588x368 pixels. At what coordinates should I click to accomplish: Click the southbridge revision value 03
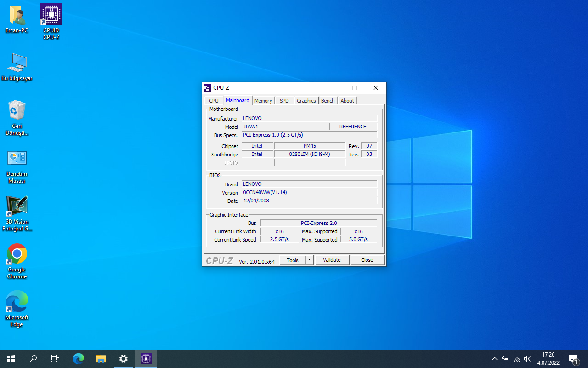(x=369, y=154)
